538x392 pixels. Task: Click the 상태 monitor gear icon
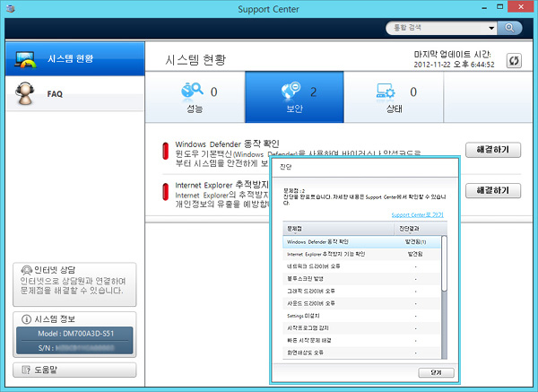click(x=386, y=91)
